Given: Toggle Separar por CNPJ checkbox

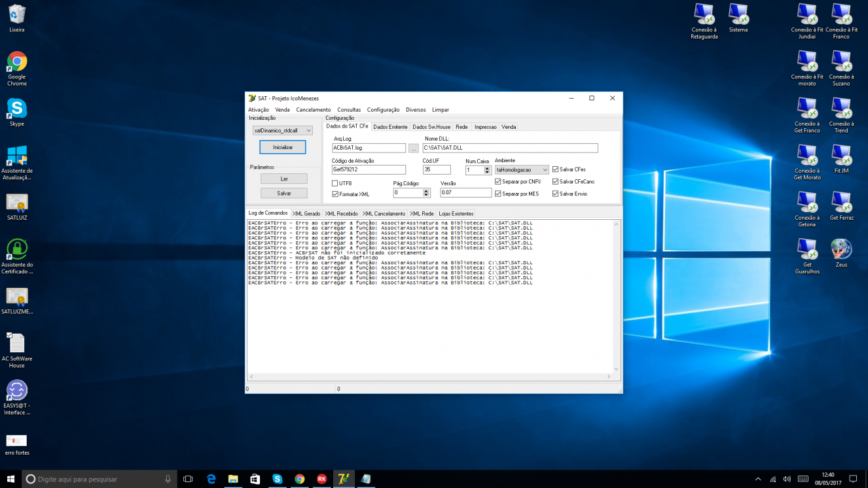Looking at the screenshot, I should [498, 181].
